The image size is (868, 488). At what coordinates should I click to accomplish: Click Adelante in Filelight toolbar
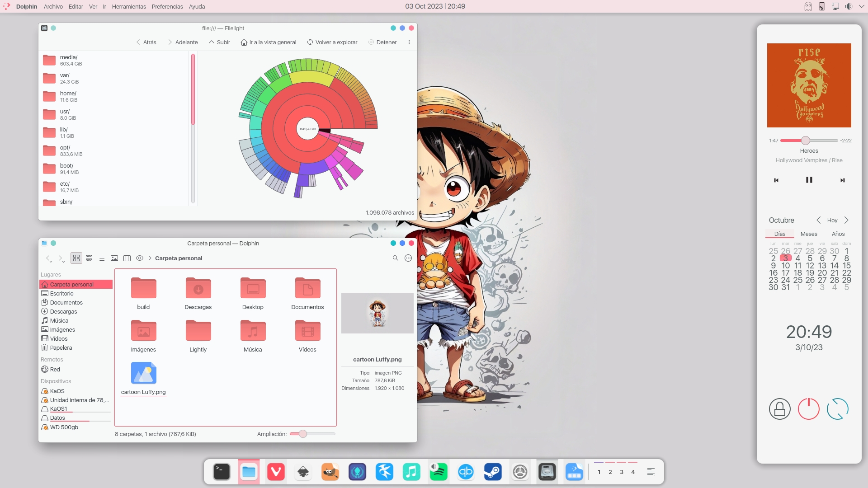(183, 42)
